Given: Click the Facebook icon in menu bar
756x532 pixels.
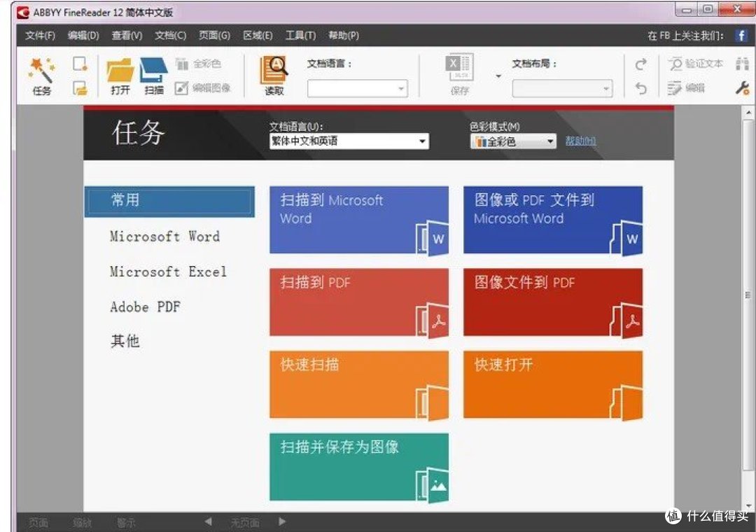Looking at the screenshot, I should (741, 35).
